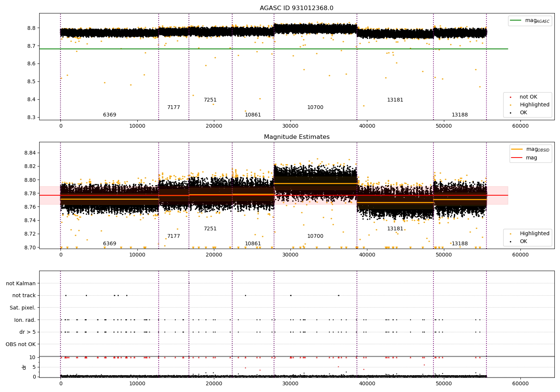
Task: Click obsid 13181 in Magnitude Estimates plot
Action: [395, 229]
